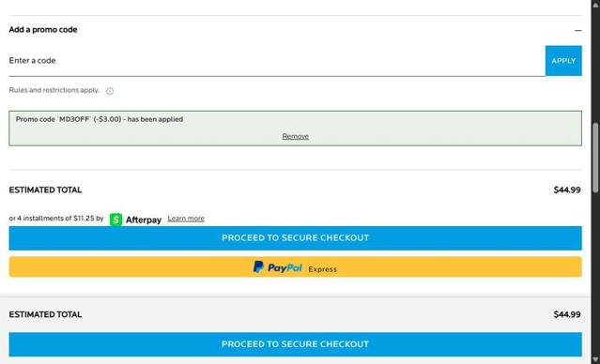Select the promo applied confirmation text
Viewport: 600px width, 364px height.
pyautogui.click(x=100, y=119)
